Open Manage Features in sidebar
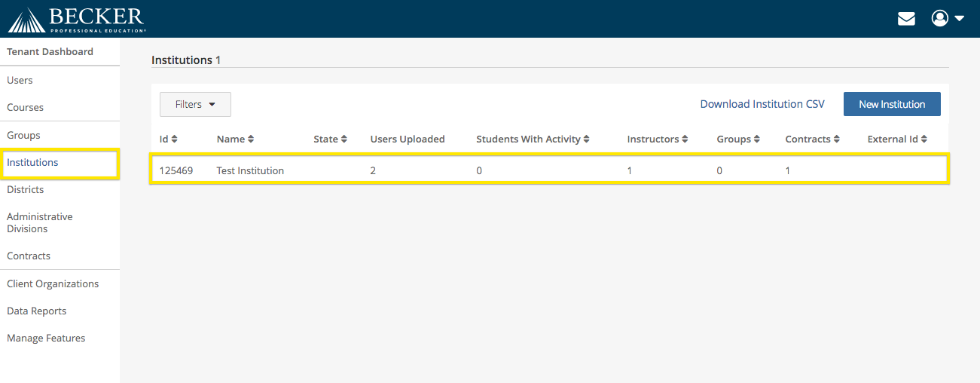980x383 pixels. coord(46,338)
